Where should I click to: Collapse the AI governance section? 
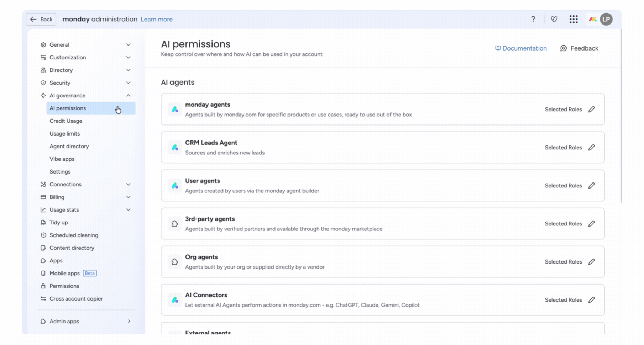(129, 96)
